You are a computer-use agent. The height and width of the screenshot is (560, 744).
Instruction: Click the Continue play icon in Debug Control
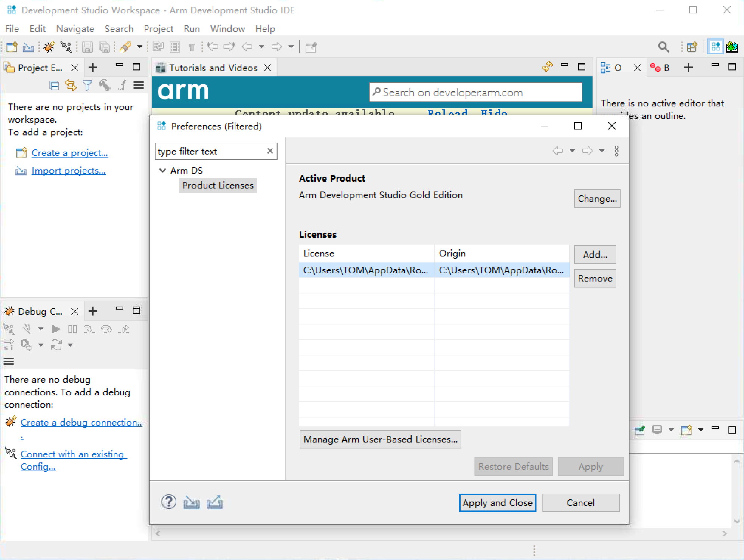coord(56,329)
